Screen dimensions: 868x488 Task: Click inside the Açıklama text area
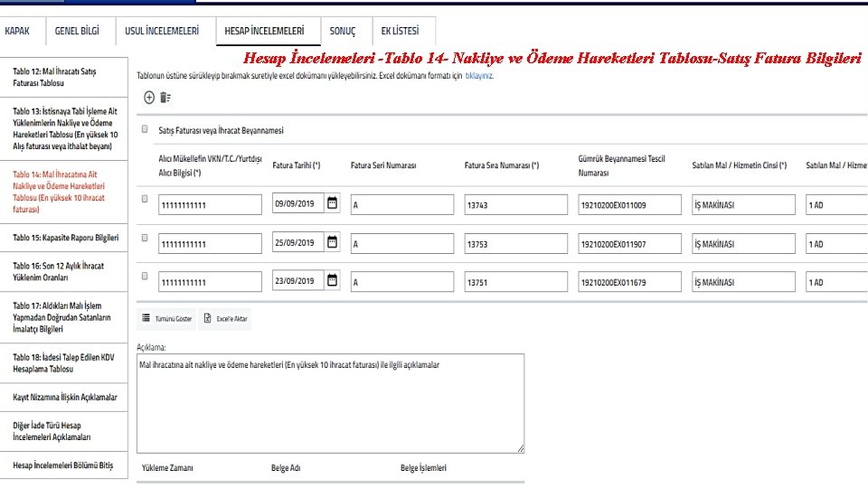pos(331,403)
